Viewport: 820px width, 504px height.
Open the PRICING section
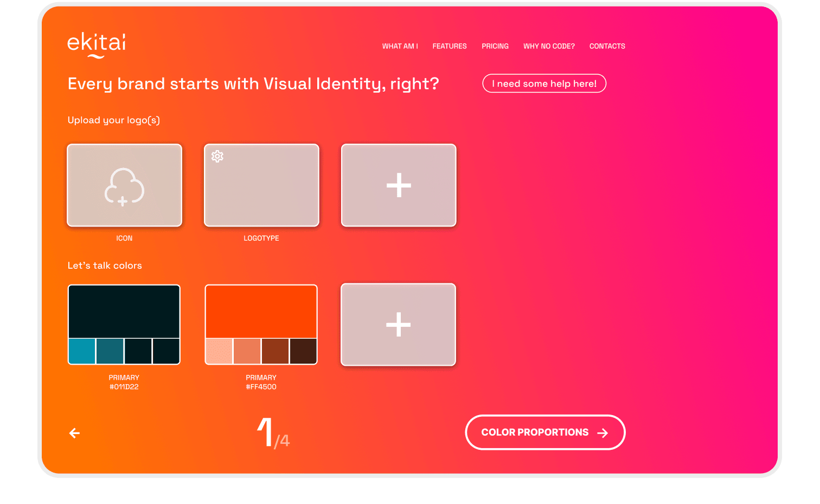pos(495,47)
